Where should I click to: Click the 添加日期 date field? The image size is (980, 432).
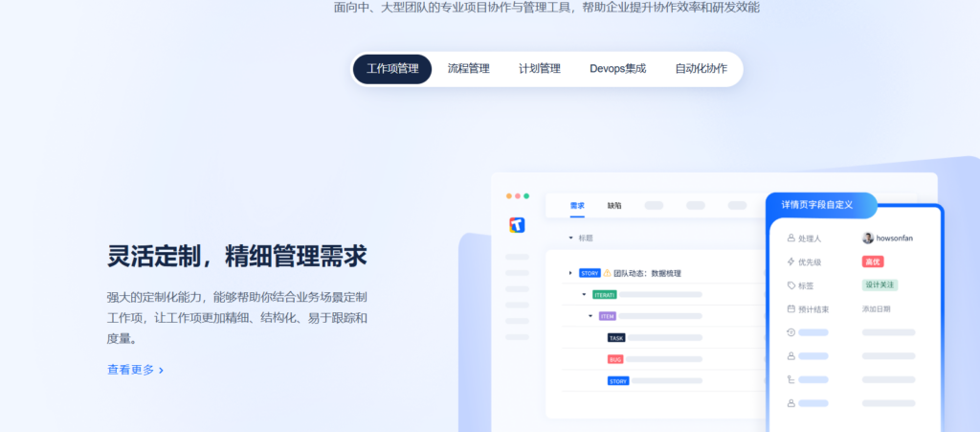[x=876, y=309]
